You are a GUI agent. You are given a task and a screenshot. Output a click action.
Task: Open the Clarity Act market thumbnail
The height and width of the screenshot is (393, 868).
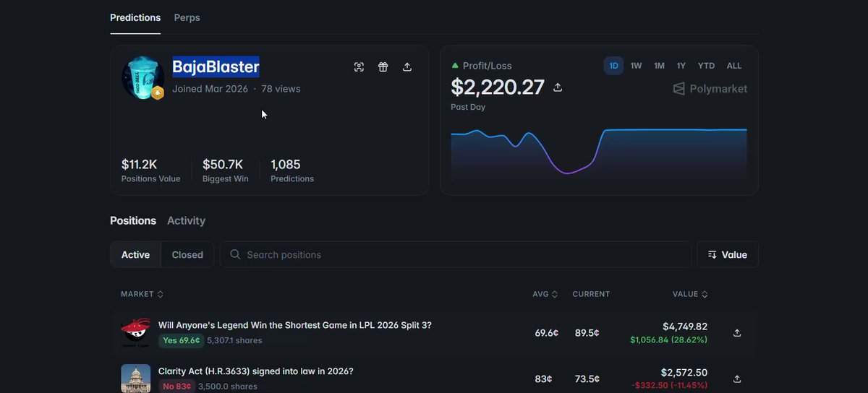coord(135,378)
